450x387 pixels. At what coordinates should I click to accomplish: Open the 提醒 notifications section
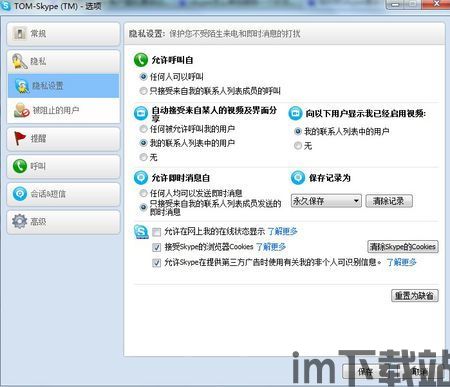[63, 139]
